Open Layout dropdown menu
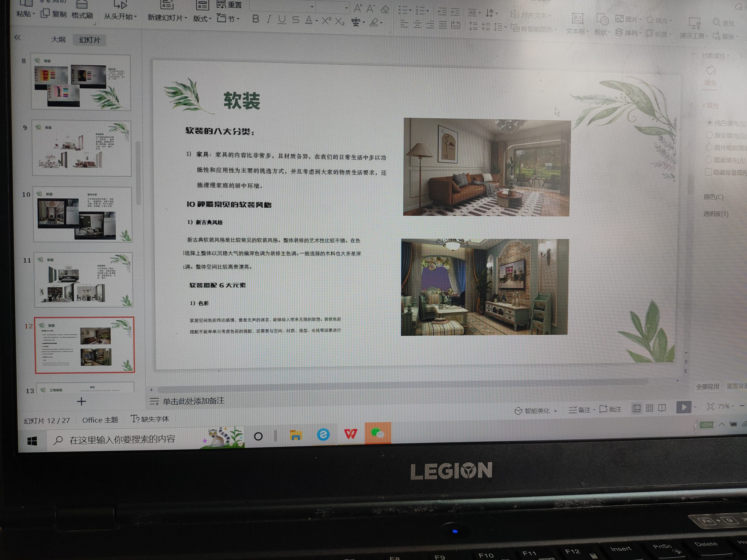This screenshot has width=747, height=560. click(x=202, y=19)
